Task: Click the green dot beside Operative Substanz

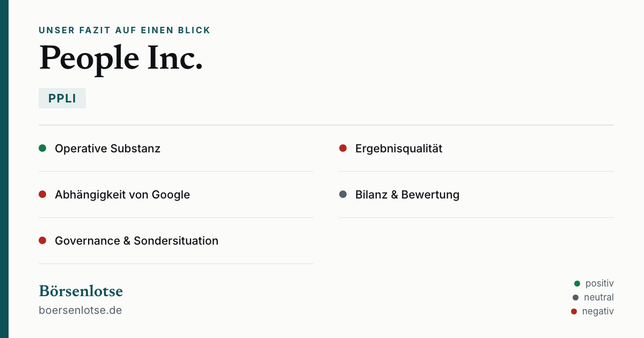Action: [42, 148]
